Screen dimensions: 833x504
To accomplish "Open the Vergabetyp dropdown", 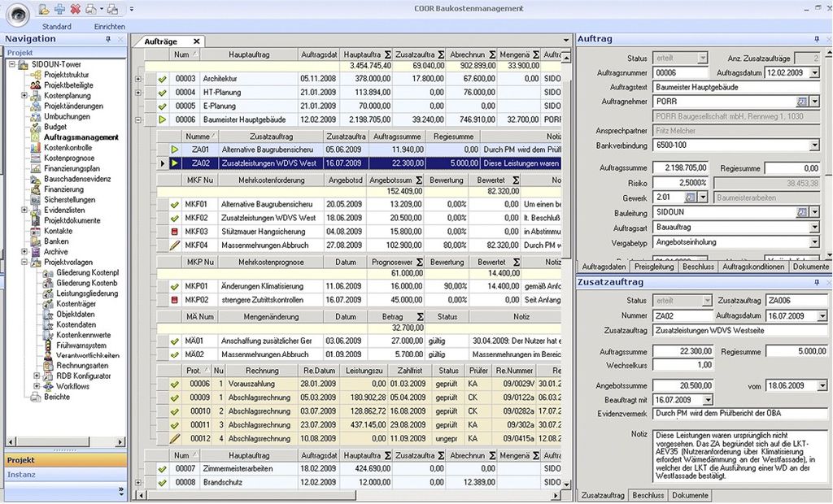I will tap(814, 242).
